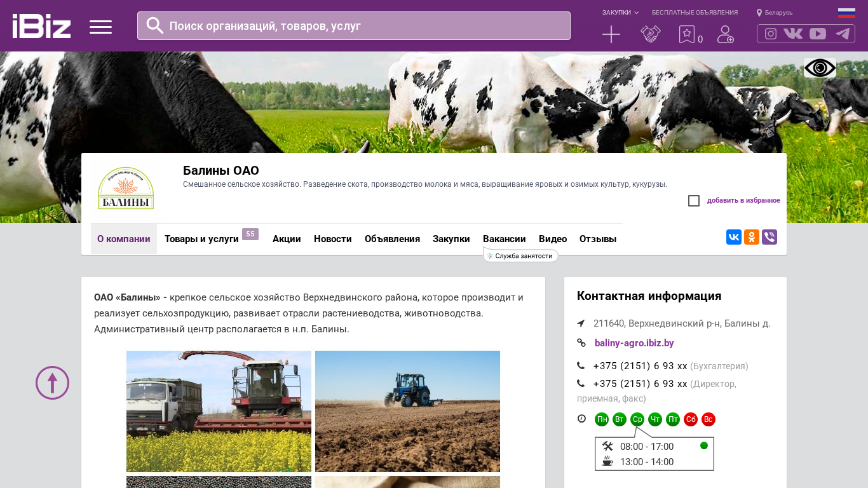868x488 pixels.
Task: Click the Балины company logo
Action: [126, 188]
